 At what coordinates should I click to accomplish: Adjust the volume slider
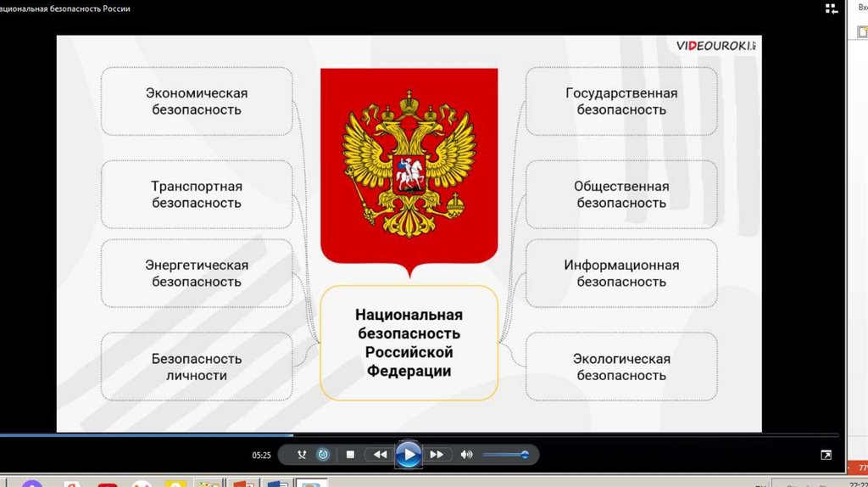point(506,455)
